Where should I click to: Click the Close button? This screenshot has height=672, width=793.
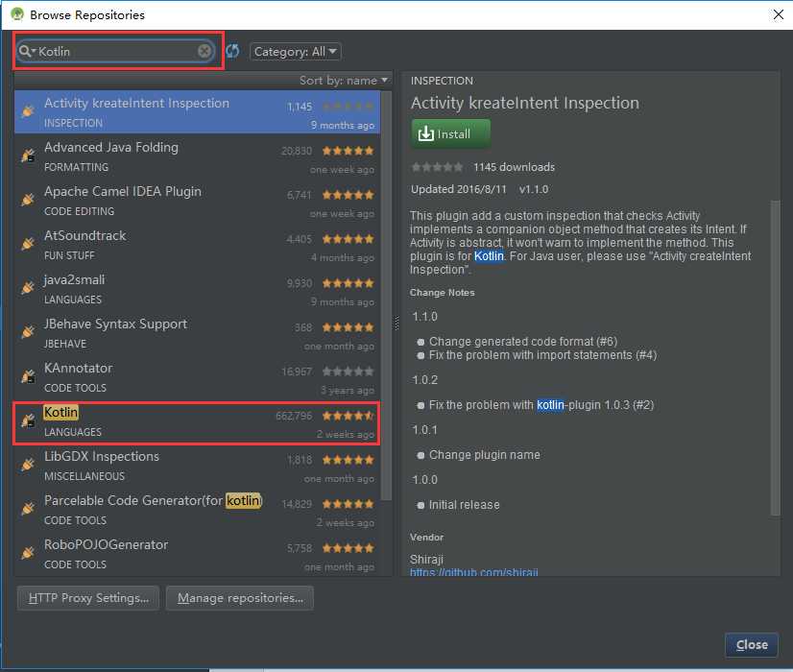752,645
